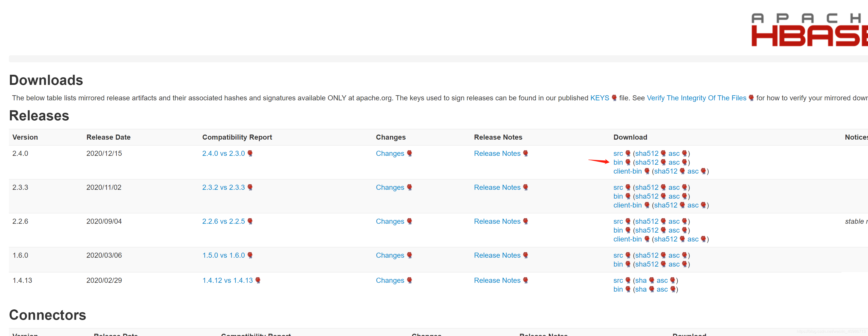Screen dimensions: 868x336
Task: Click external-link icon after 2.3.3 src link
Action: [628, 187]
